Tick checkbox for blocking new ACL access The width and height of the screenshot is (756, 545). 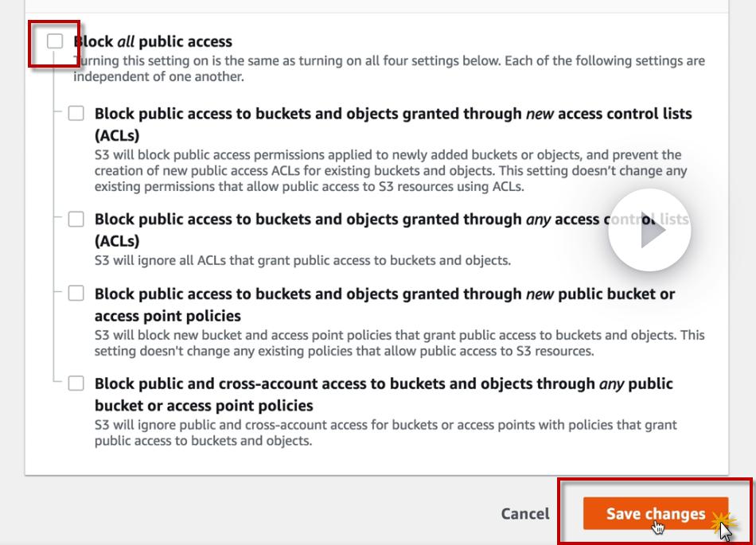[x=76, y=113]
